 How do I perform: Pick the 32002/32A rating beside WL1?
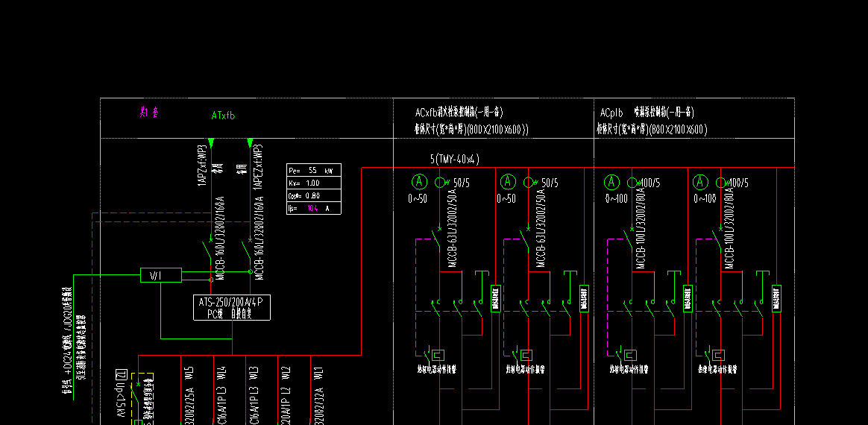(x=318, y=408)
